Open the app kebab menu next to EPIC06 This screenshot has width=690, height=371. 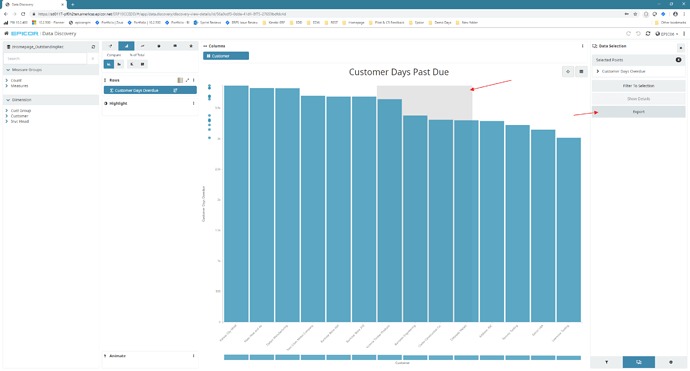pyautogui.click(x=684, y=33)
